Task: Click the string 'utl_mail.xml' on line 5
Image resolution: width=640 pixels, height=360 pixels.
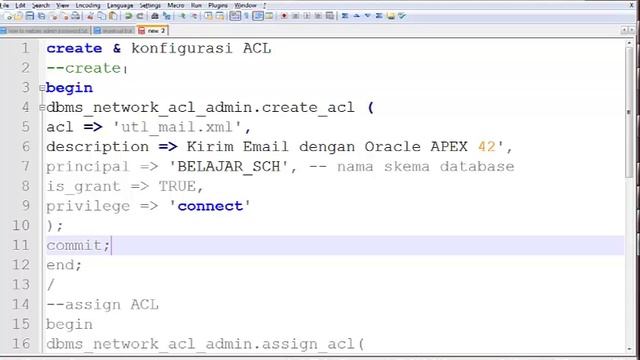Action: click(x=177, y=127)
